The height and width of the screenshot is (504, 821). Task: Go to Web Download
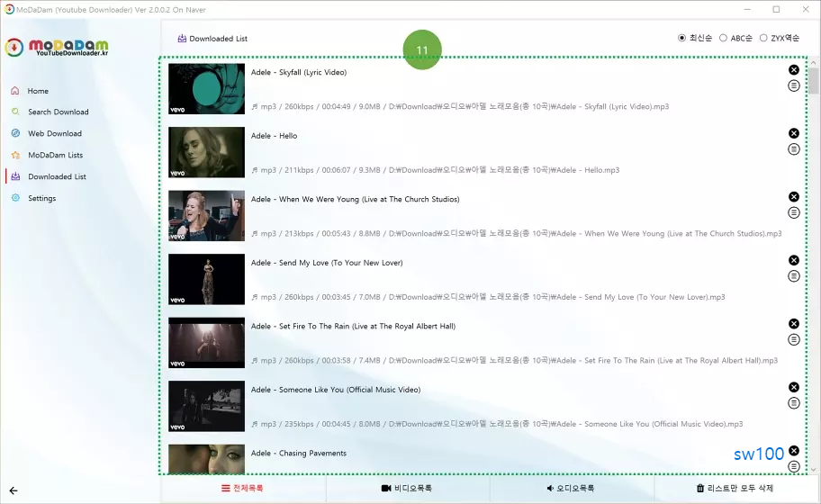point(55,133)
